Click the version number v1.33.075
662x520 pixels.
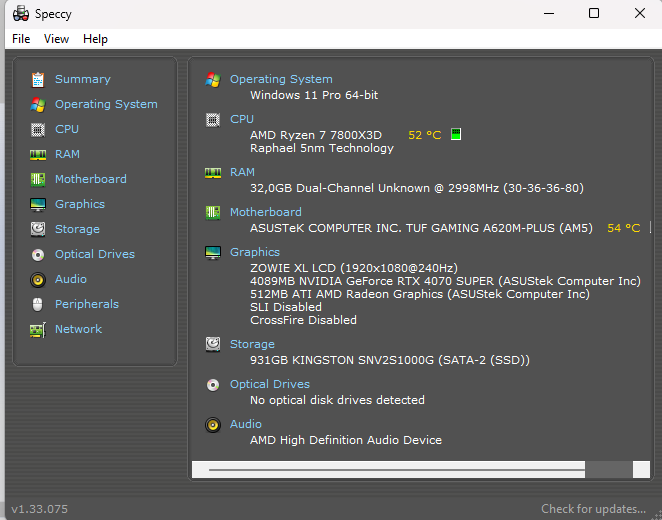[x=40, y=509]
